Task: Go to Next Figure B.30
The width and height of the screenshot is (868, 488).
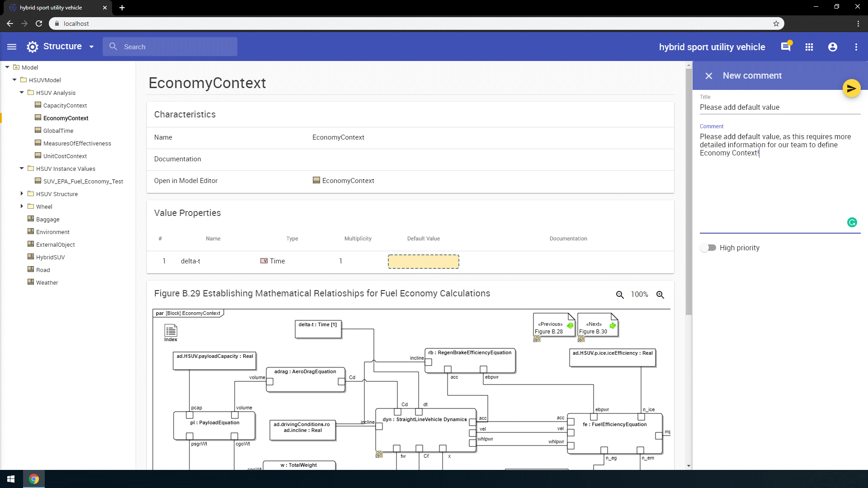Action: tap(597, 327)
